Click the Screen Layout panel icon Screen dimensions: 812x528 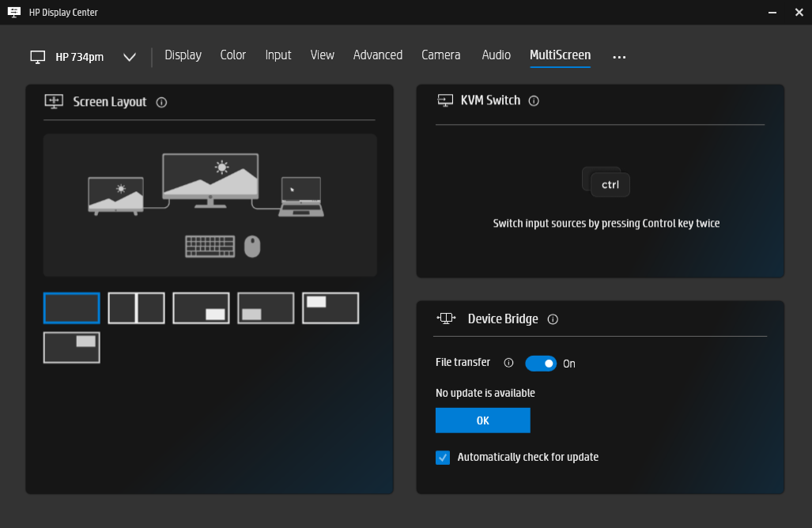pyautogui.click(x=54, y=101)
